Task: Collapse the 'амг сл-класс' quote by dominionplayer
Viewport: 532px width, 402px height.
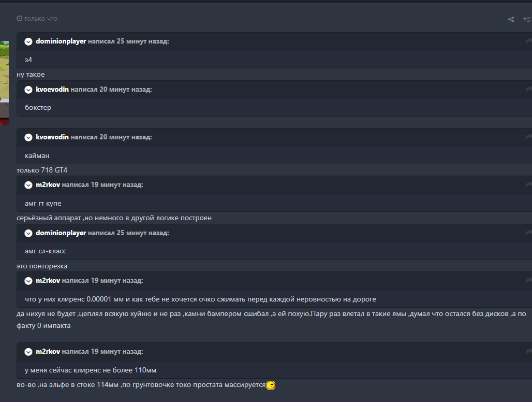Action: click(x=28, y=233)
